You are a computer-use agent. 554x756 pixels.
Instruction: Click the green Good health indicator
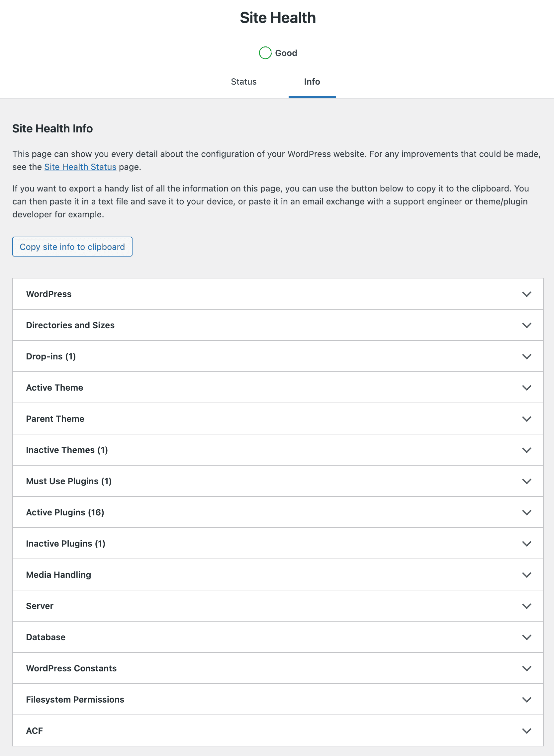tap(265, 53)
